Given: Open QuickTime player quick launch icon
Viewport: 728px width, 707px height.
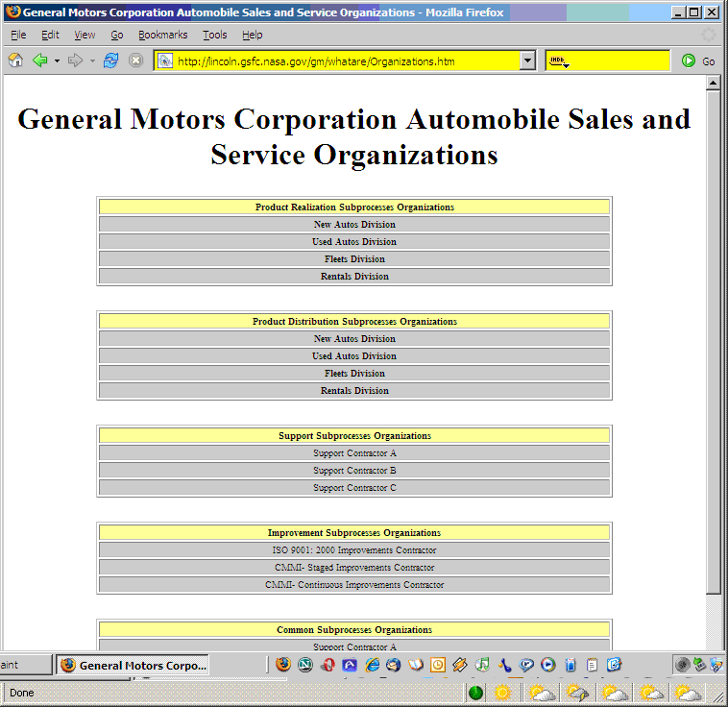Looking at the screenshot, I should (x=526, y=665).
